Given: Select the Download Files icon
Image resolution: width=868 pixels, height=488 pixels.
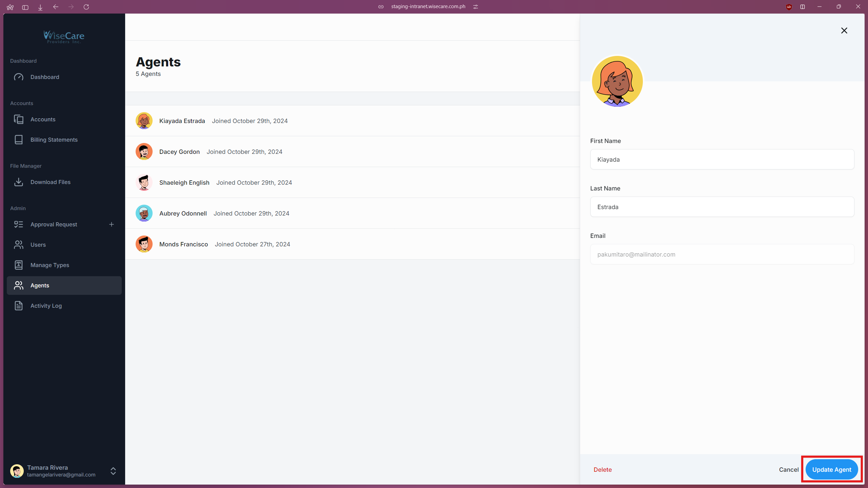Looking at the screenshot, I should pyautogui.click(x=19, y=182).
